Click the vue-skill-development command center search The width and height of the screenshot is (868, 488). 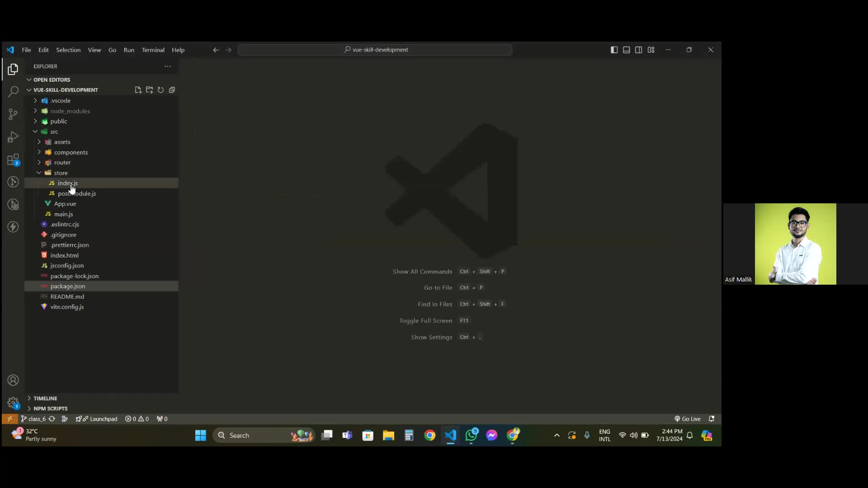(375, 50)
